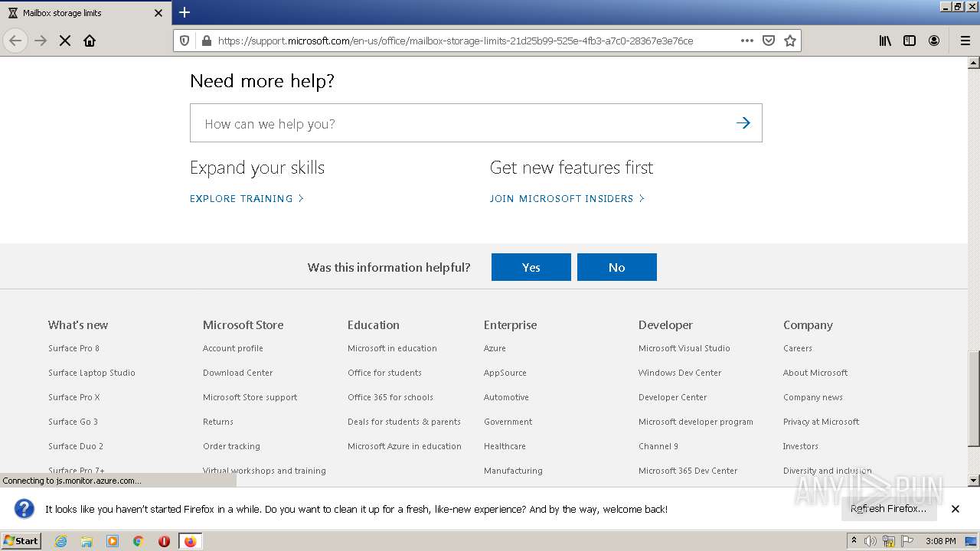Open About Microsoft link
This screenshot has width=980, height=551.
click(x=815, y=373)
